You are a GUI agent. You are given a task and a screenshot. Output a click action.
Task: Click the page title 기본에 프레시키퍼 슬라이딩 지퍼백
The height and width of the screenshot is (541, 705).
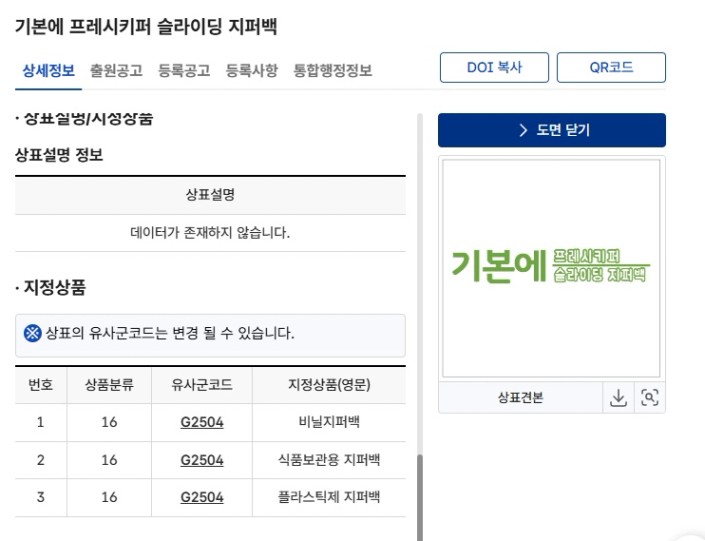(x=146, y=27)
